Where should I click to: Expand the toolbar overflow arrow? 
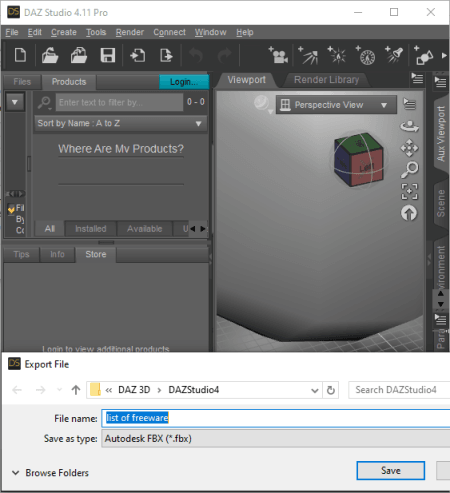[444, 55]
